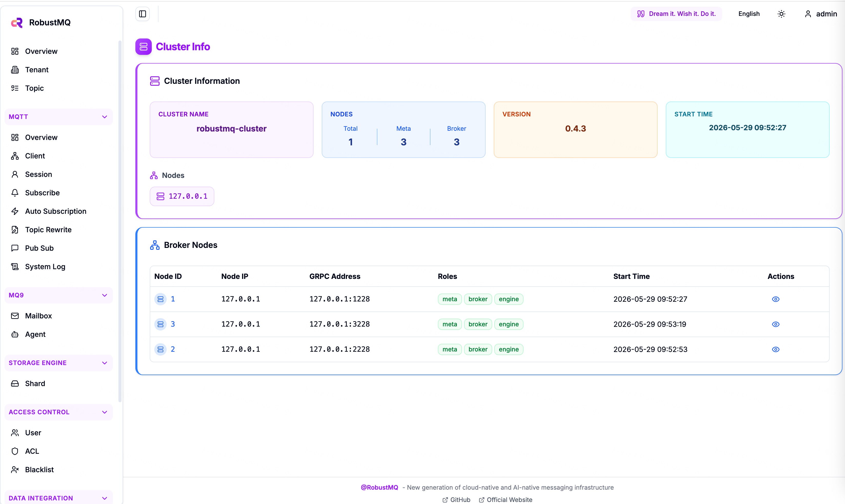This screenshot has width=845, height=504.
Task: Click the GRPC address 127.0.0.1:2228
Action: (x=340, y=349)
